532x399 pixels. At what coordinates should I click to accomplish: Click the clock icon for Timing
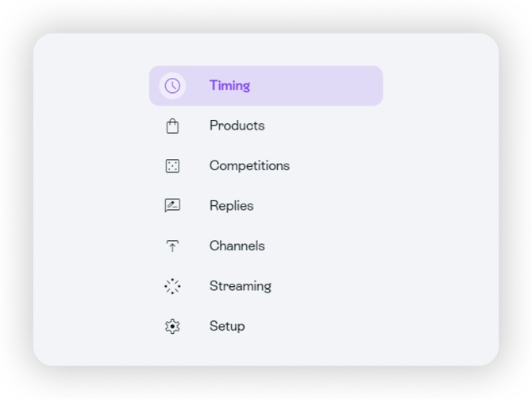[172, 86]
